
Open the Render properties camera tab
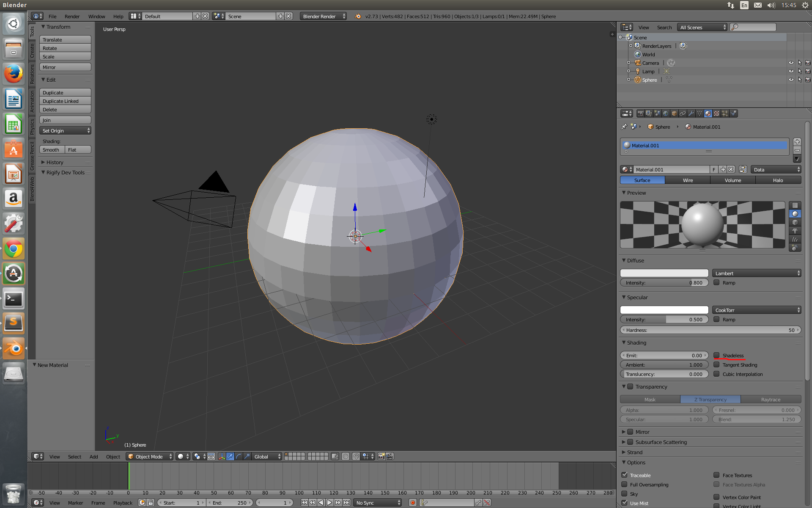click(640, 113)
